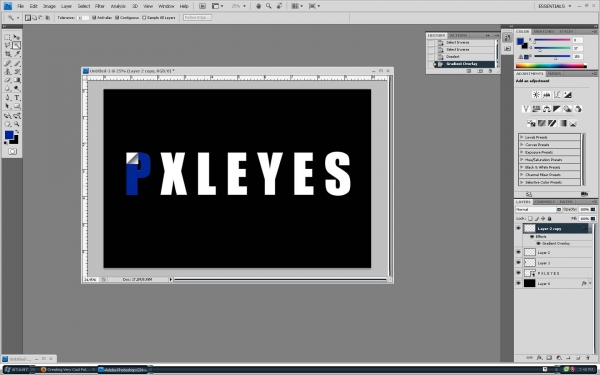Pick a color from the spectrum ramp
Screen dimensions: 600x375
click(x=551, y=66)
